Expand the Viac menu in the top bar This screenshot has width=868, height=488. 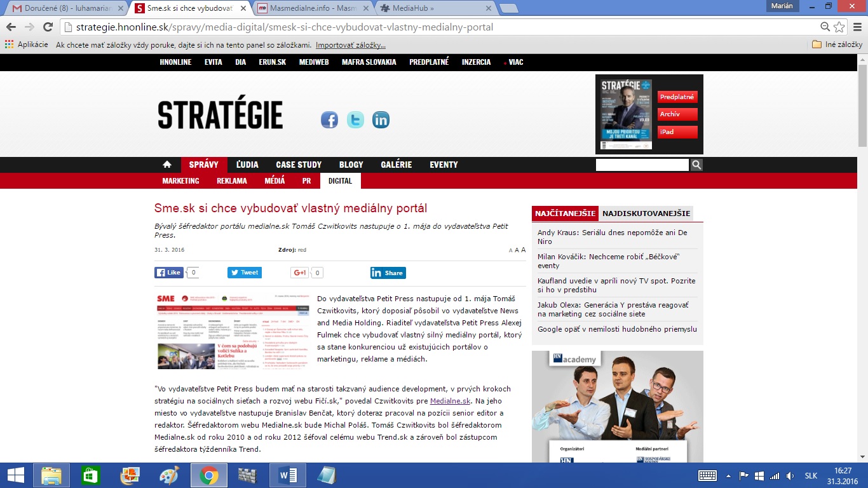(515, 62)
